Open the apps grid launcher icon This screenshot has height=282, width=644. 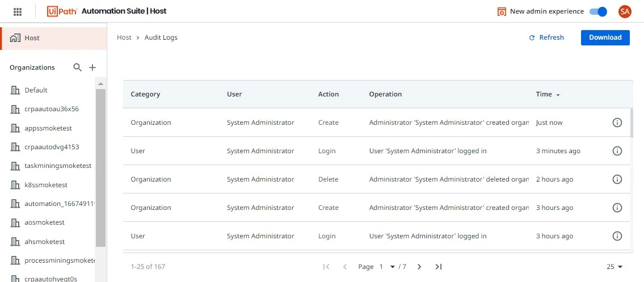pyautogui.click(x=17, y=11)
